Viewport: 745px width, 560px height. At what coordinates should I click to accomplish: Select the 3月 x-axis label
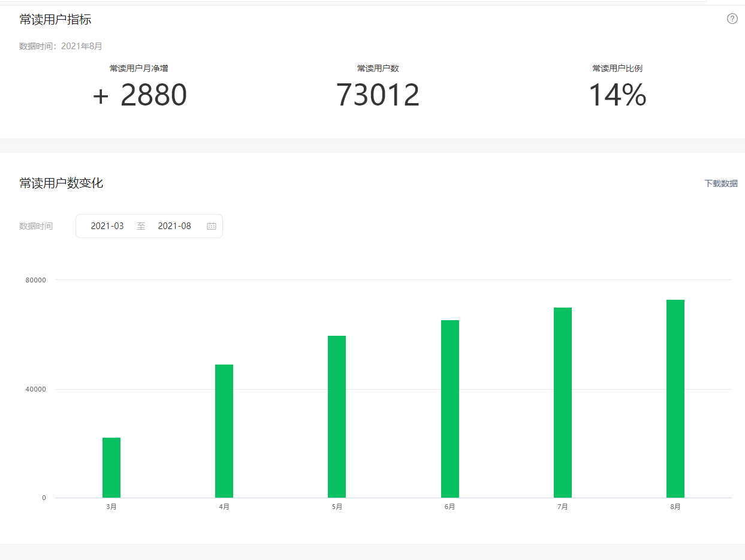click(x=111, y=507)
